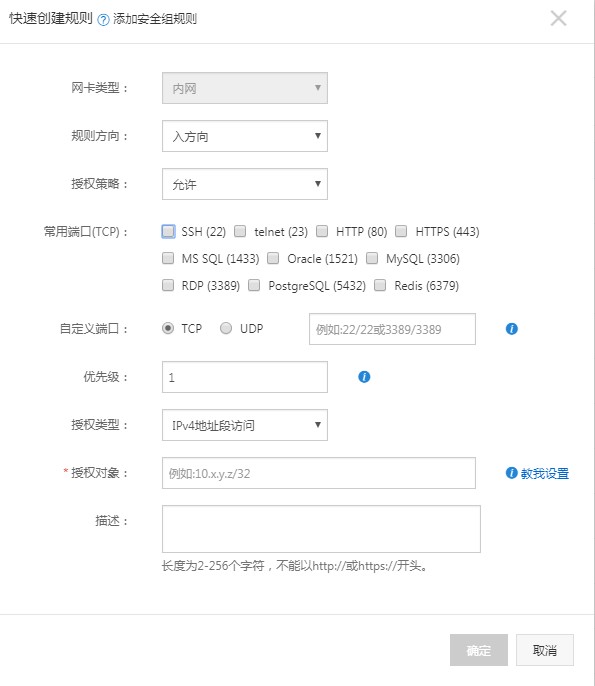Click info icon beside priority field
The height and width of the screenshot is (686, 595).
[x=364, y=377]
